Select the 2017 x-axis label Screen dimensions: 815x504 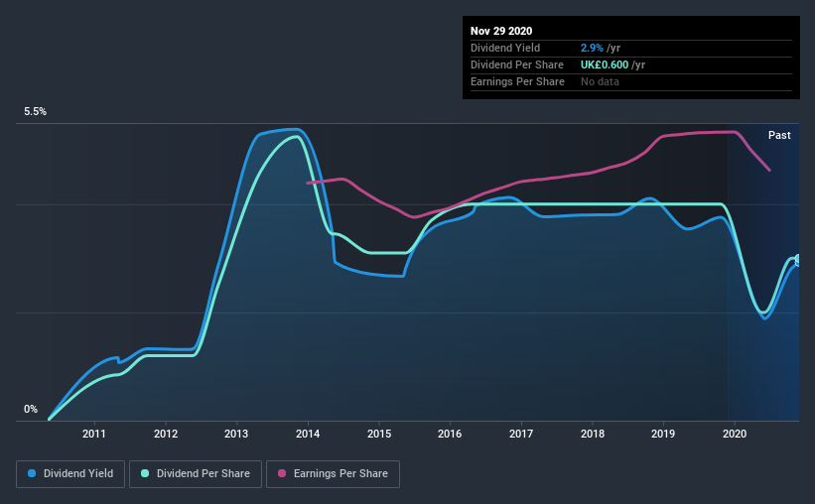pos(521,434)
